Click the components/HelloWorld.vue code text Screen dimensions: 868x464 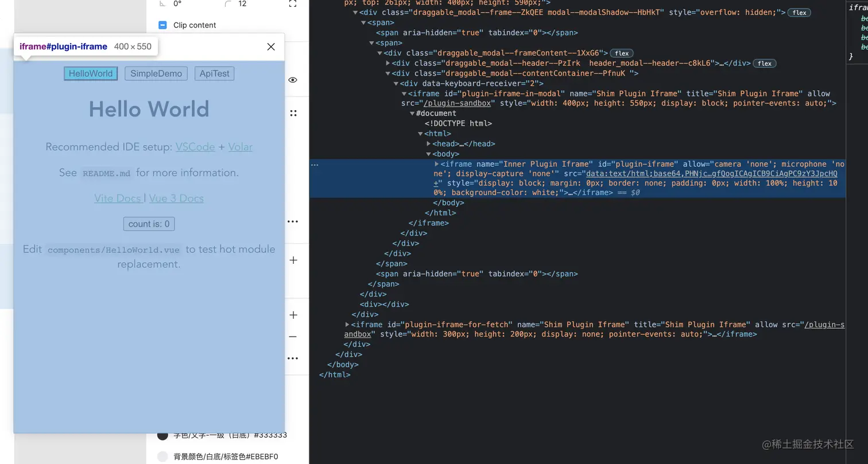pos(114,250)
